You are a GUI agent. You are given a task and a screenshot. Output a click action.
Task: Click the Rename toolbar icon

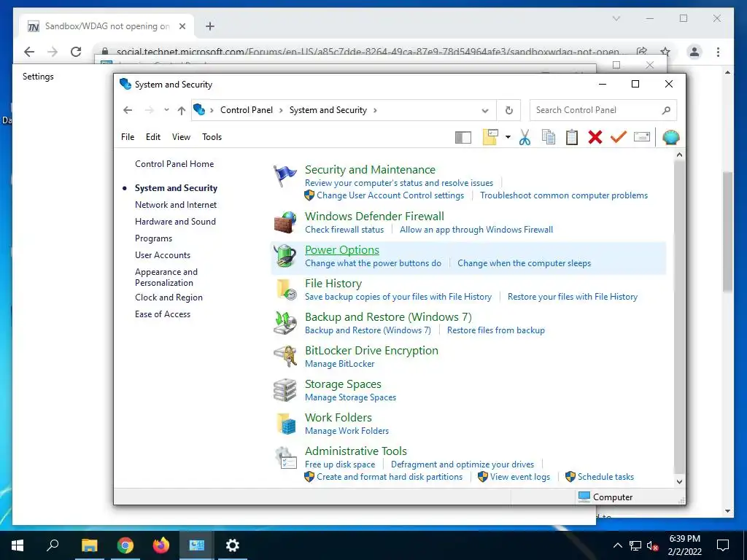coord(642,137)
